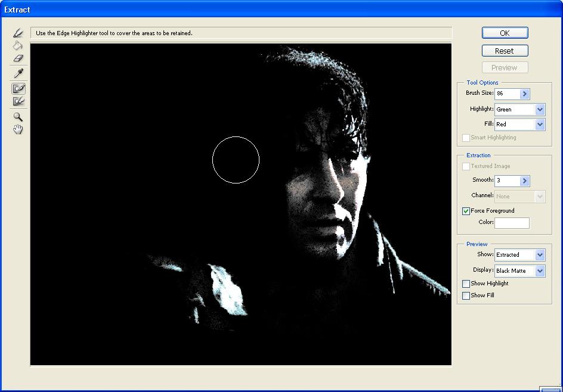
Task: Click the Edge Highlighter hint text
Action: pyautogui.click(x=114, y=33)
